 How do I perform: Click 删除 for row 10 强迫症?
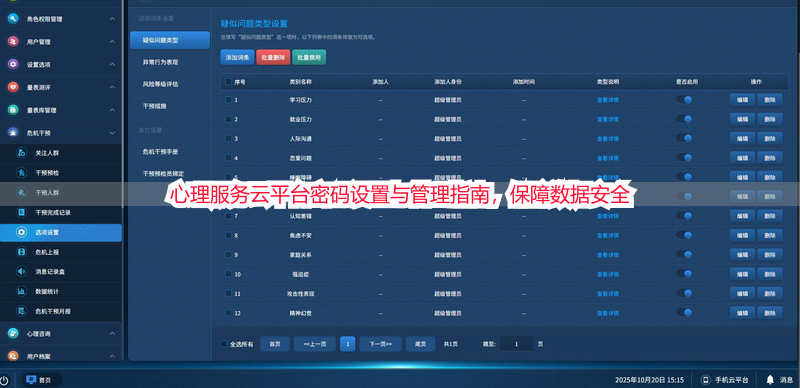click(x=770, y=274)
